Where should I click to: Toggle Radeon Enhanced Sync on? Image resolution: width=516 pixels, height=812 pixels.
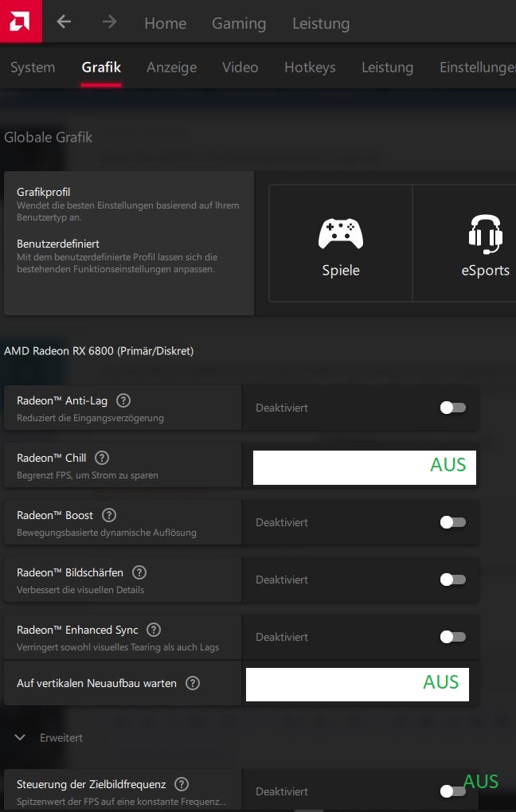[452, 637]
